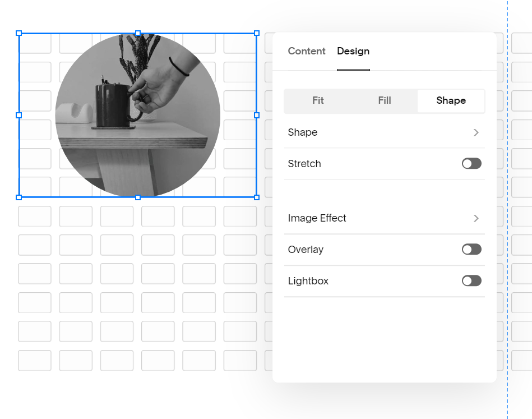Viewport: 532px width, 419px height.
Task: Switch to the Content tab
Action: [307, 51]
